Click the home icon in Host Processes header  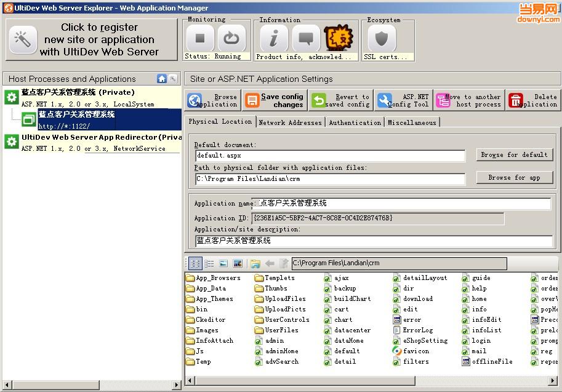[x=162, y=79]
